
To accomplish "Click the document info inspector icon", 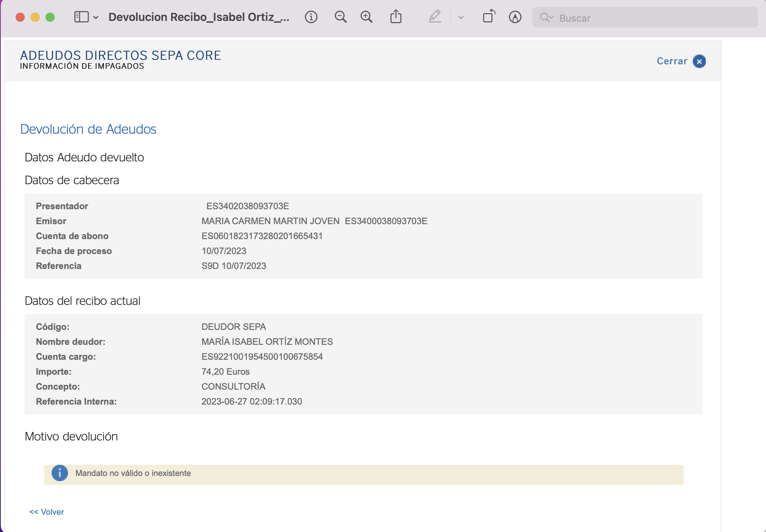I will pos(311,17).
